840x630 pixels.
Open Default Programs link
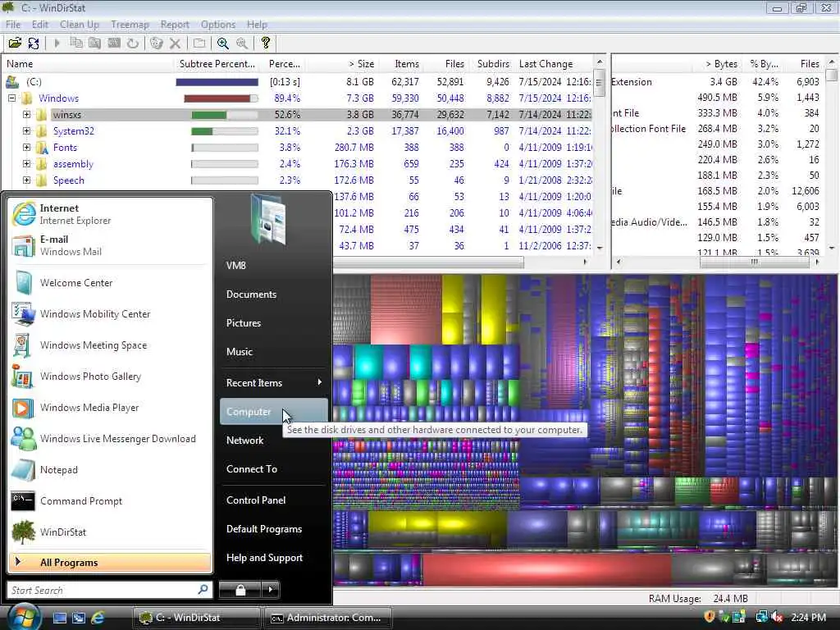tap(273, 529)
